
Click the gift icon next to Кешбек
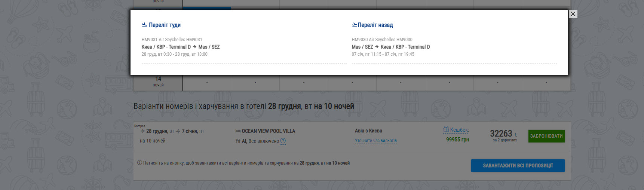click(446, 130)
